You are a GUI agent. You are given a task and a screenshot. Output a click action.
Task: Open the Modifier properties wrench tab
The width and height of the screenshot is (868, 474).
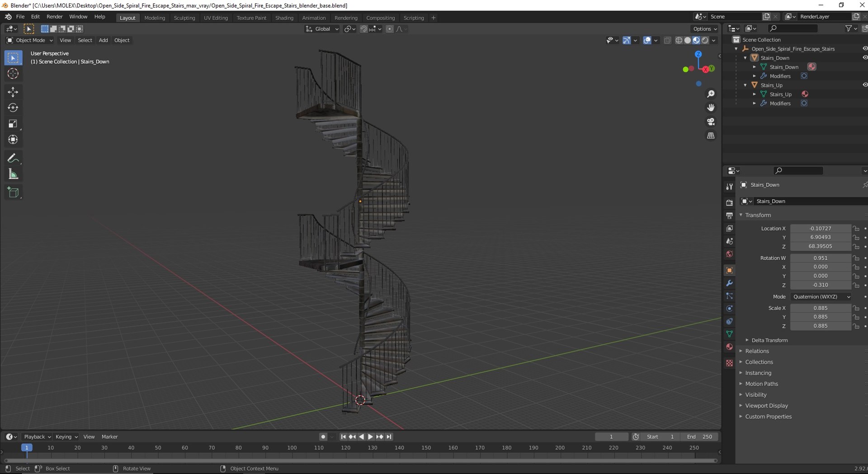[729, 283]
